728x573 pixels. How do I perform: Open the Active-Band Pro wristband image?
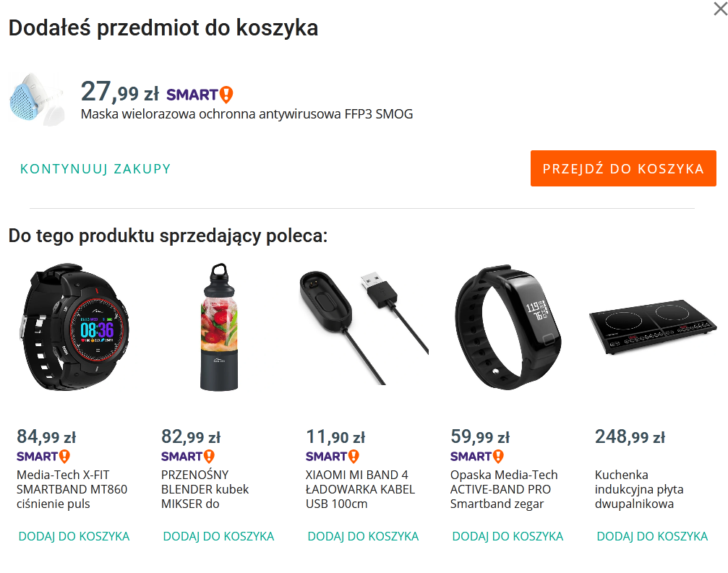pyautogui.click(x=508, y=327)
